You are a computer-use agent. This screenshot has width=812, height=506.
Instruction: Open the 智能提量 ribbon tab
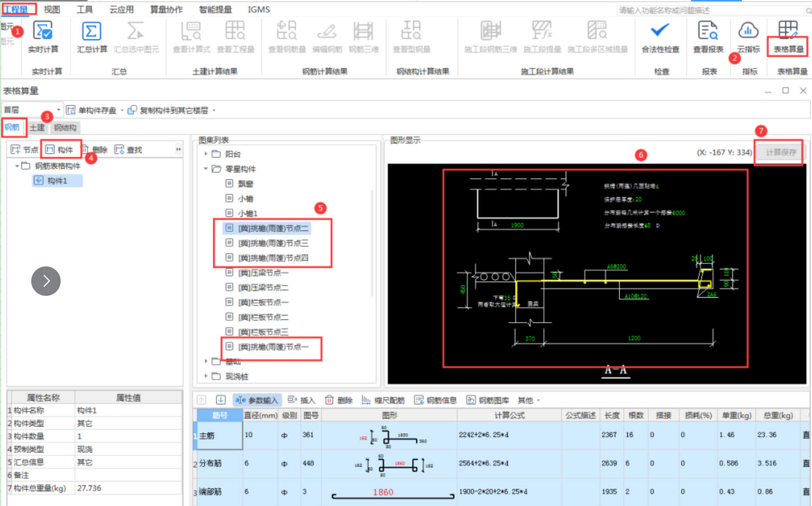point(215,9)
